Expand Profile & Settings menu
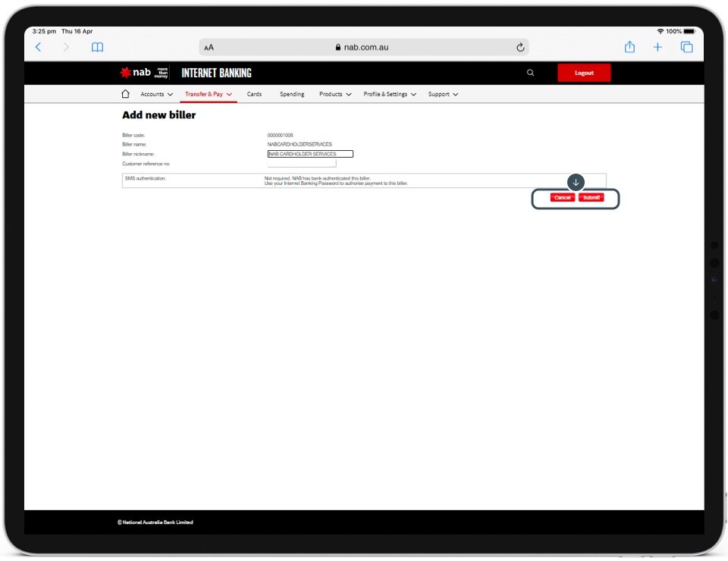This screenshot has height=561, width=728. [389, 94]
